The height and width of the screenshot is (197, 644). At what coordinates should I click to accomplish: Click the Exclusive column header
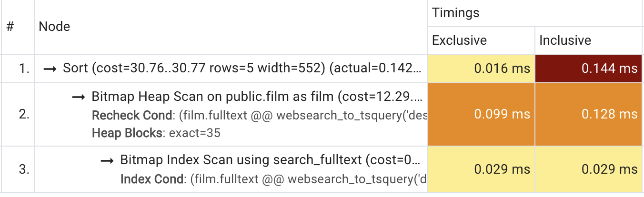(x=459, y=40)
